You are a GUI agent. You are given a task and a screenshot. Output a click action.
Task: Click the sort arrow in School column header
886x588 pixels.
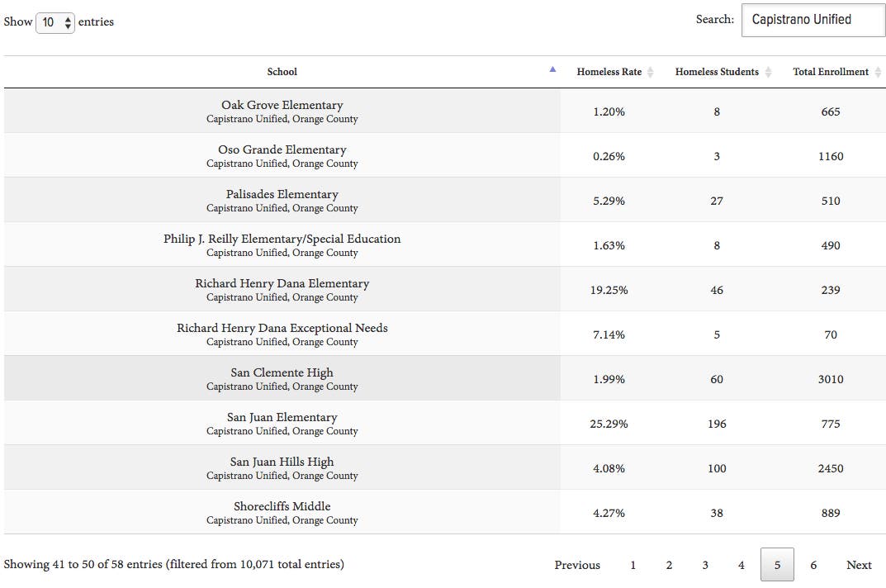tap(552, 70)
